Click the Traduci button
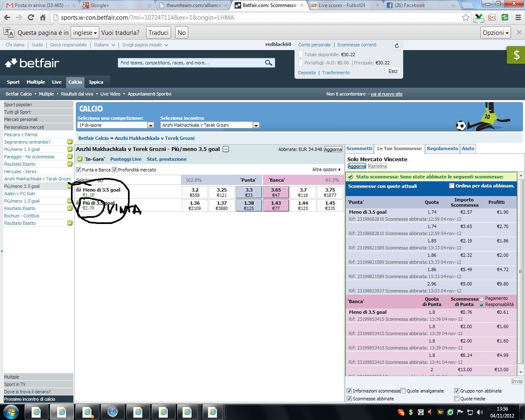The width and height of the screenshot is (525, 420). pyautogui.click(x=158, y=33)
